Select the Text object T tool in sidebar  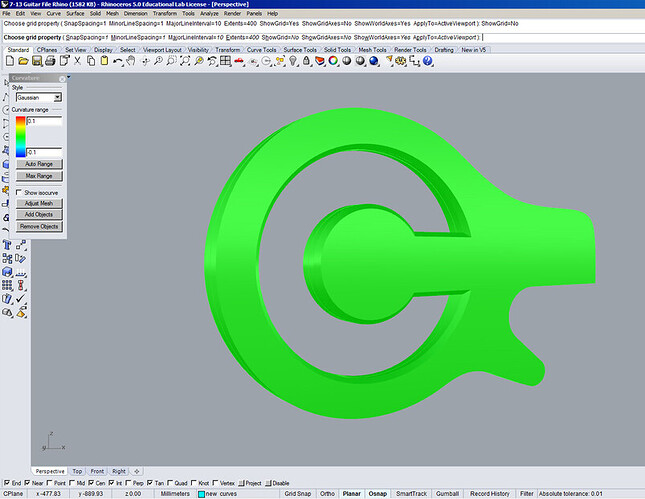tap(7, 246)
